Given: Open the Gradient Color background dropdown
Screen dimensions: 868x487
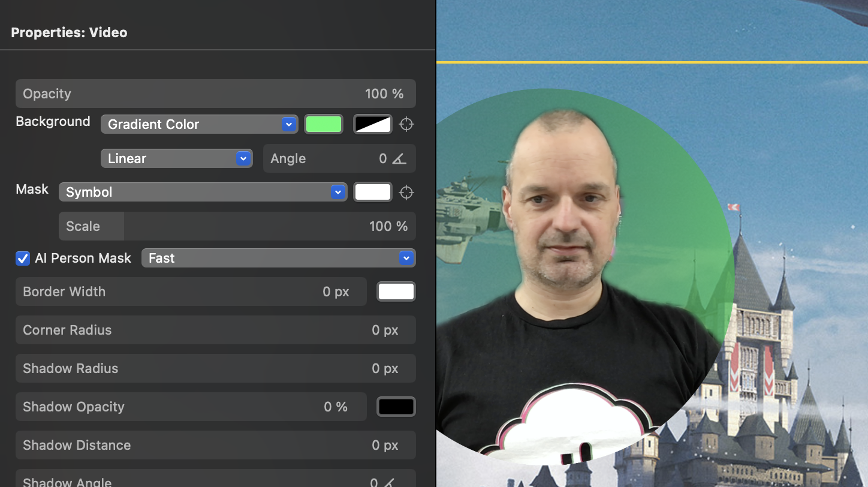Looking at the screenshot, I should click(199, 124).
